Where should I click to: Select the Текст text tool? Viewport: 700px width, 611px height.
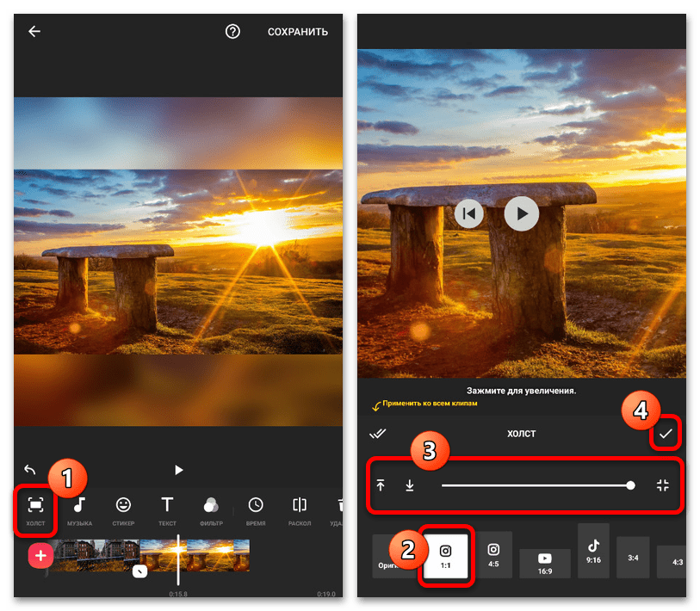tap(167, 510)
